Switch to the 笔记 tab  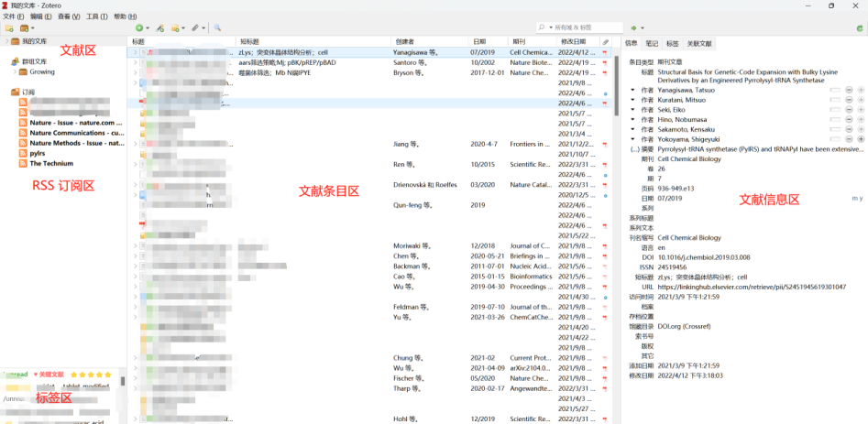coord(652,43)
